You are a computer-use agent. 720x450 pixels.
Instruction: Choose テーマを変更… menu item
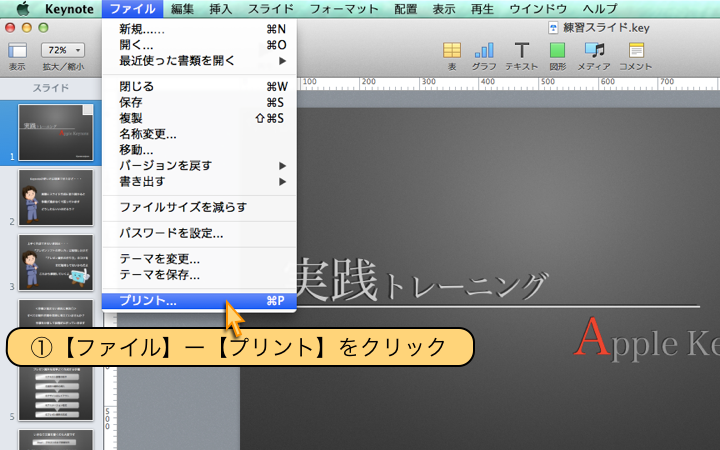pyautogui.click(x=199, y=259)
